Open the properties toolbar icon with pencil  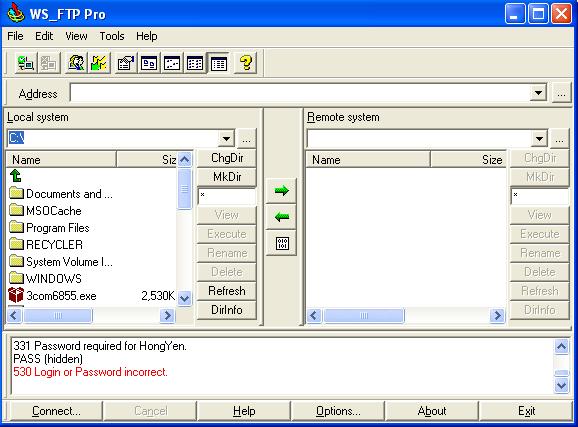[x=126, y=63]
